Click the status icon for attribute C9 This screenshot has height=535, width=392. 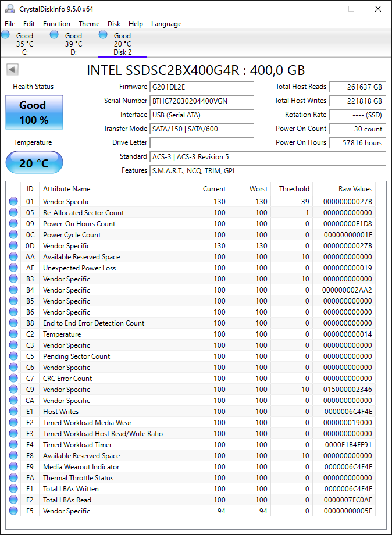point(13,389)
